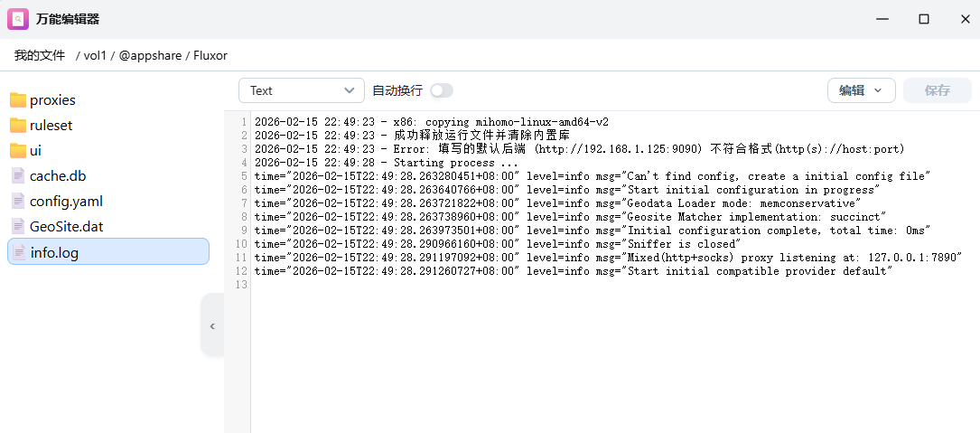Click the "Mixed(http+socks) proxy listening" line
Screen dimensions: 980x433
point(609,257)
